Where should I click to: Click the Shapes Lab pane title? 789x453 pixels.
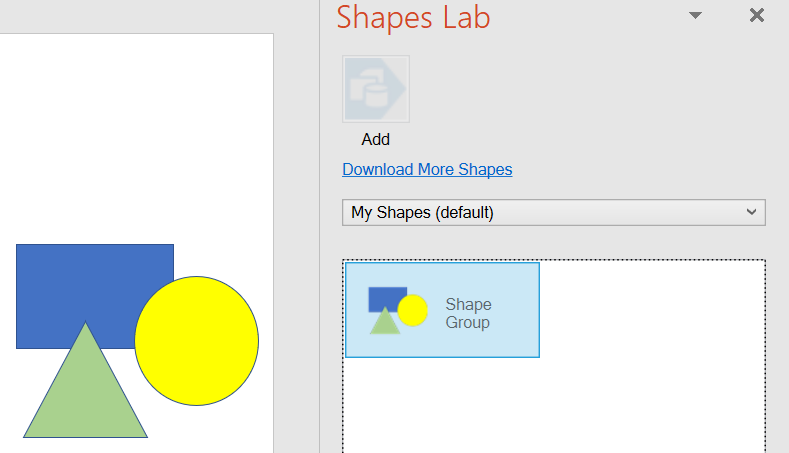(413, 17)
